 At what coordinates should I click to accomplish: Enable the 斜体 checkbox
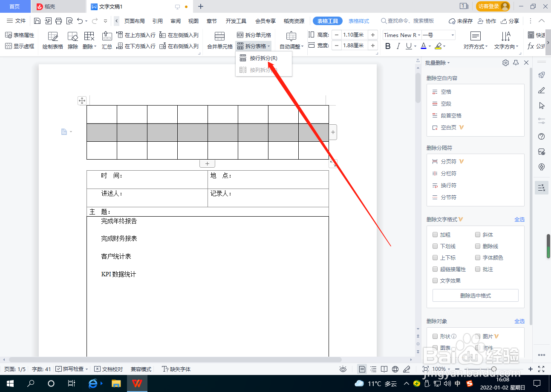[478, 235]
